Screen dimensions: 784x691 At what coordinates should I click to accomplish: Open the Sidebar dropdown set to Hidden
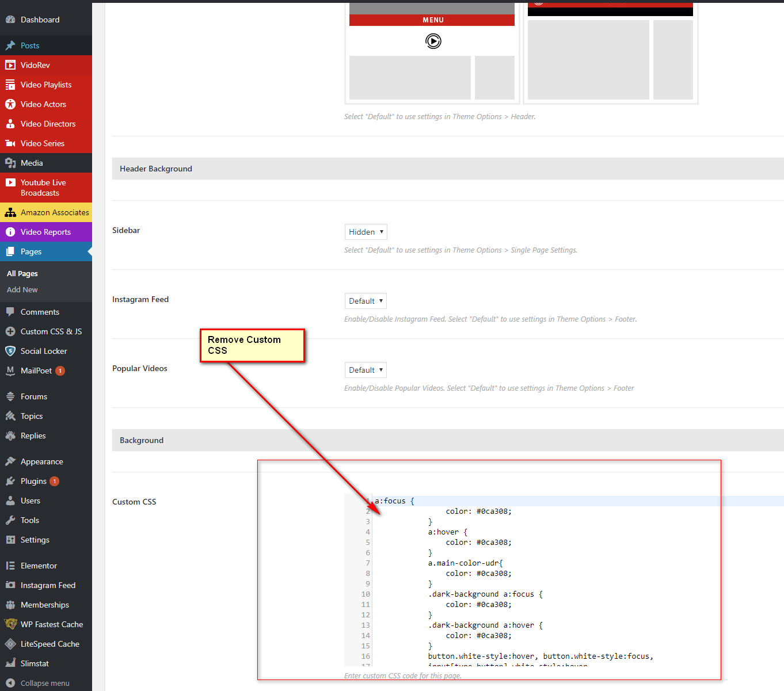(x=366, y=232)
